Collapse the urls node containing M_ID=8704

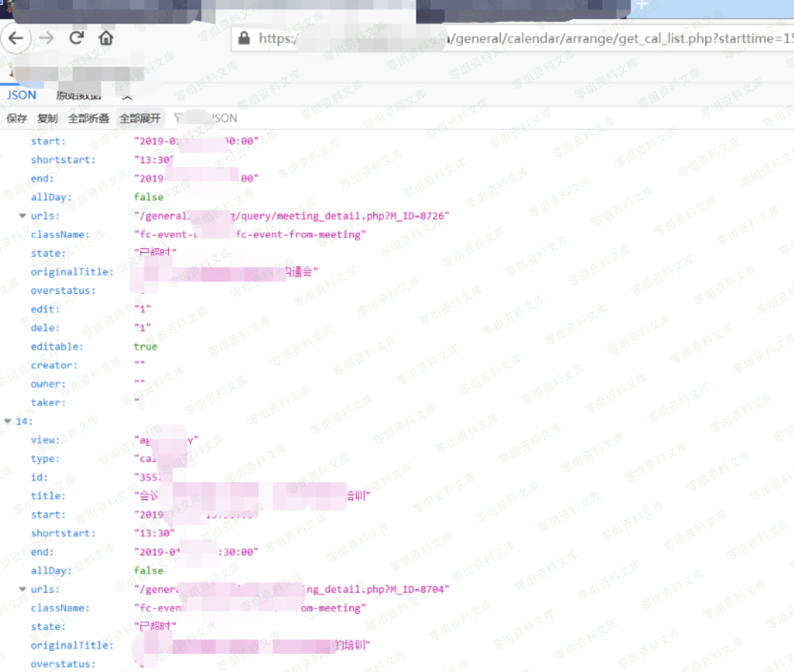click(22, 589)
